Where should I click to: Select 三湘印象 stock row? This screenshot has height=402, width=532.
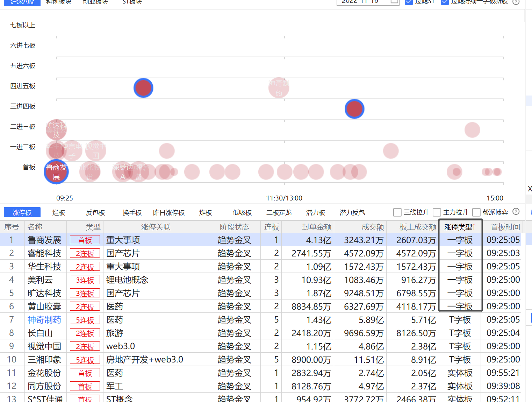(260, 360)
